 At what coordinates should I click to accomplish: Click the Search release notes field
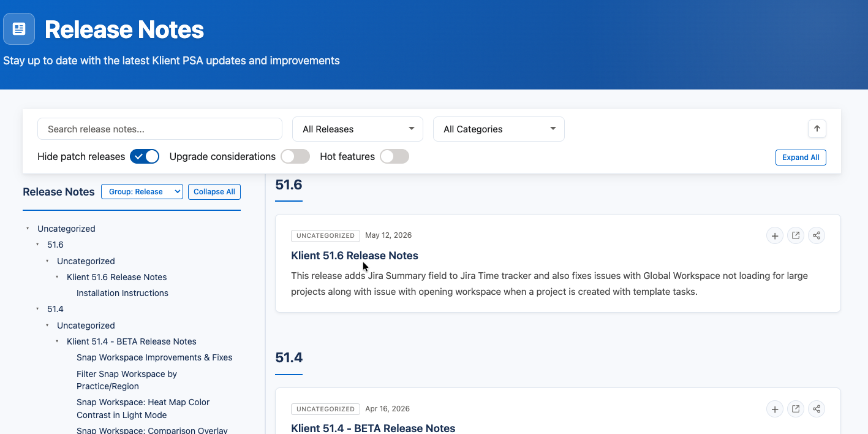tap(160, 129)
